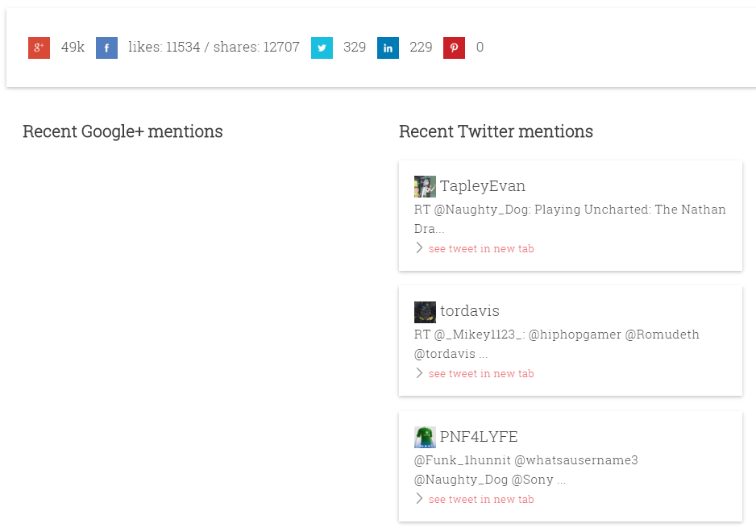This screenshot has width=756, height=532.
Task: Select tordavis's avatar thumbnail
Action: coord(425,312)
